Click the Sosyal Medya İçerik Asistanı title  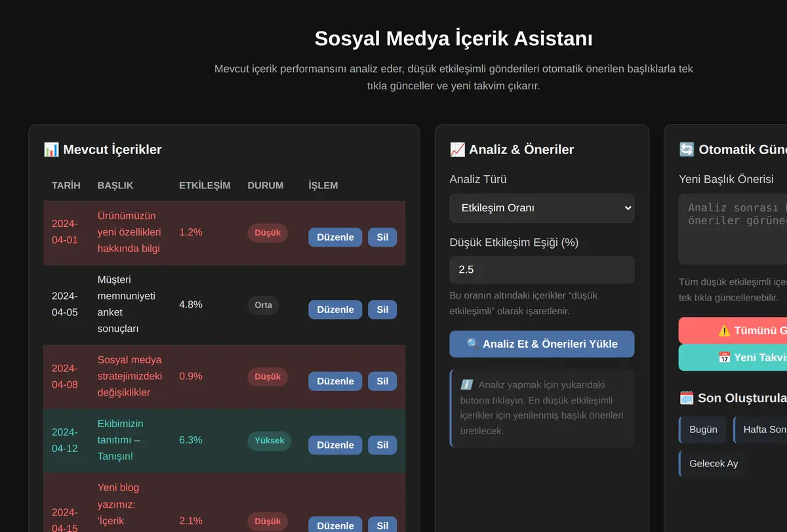point(454,39)
